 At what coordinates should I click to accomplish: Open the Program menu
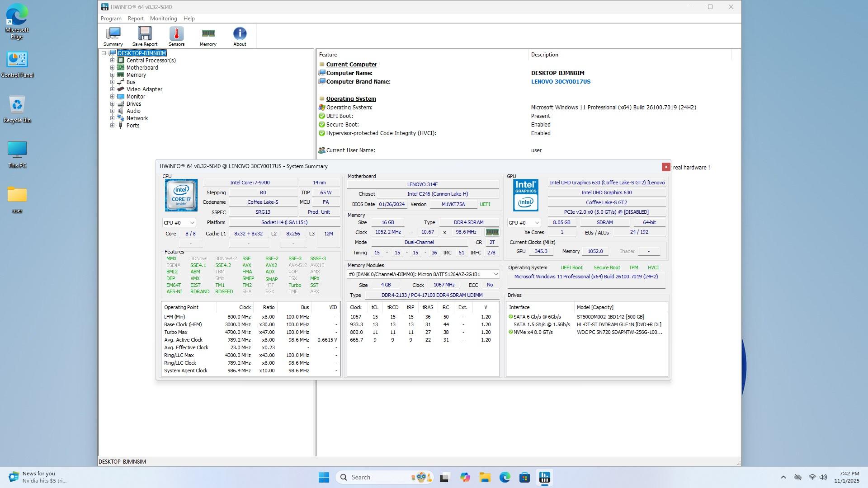(111, 19)
